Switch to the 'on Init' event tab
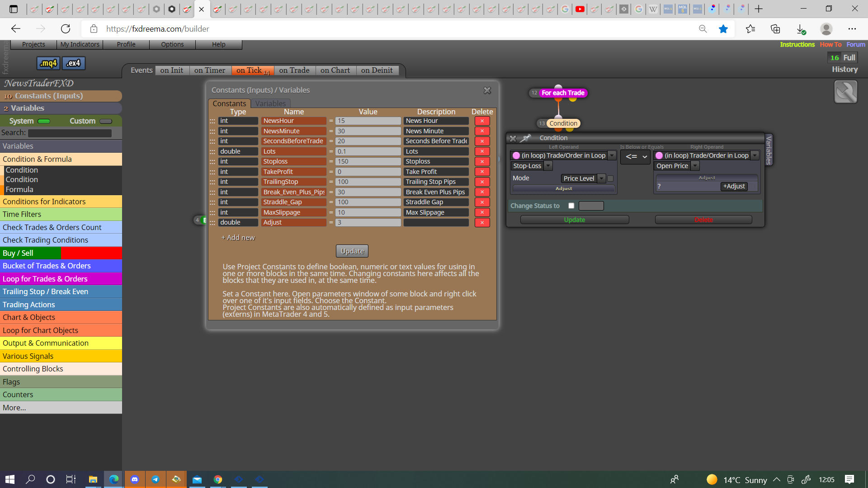The image size is (868, 488). pos(171,70)
